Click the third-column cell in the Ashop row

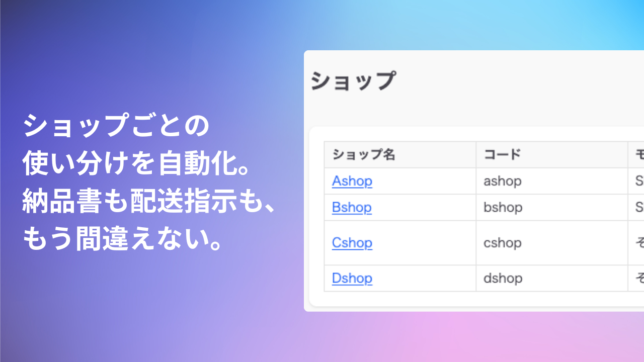pos(637,181)
